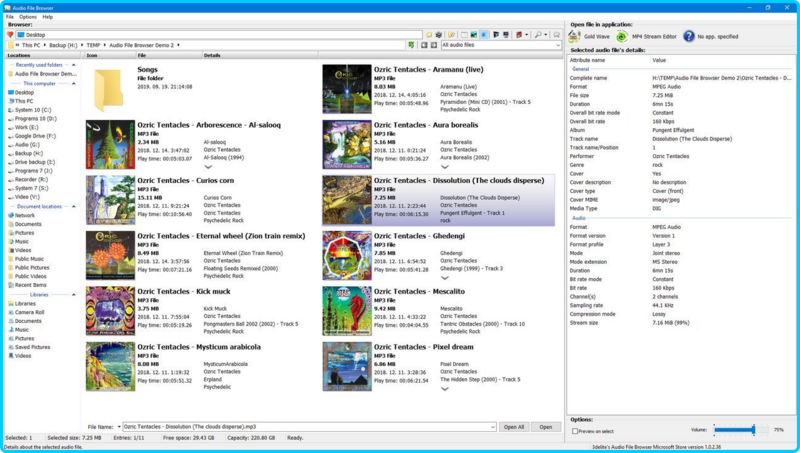Click the rightmost gray preview toolbar icon
This screenshot has height=453, width=800.
[557, 35]
